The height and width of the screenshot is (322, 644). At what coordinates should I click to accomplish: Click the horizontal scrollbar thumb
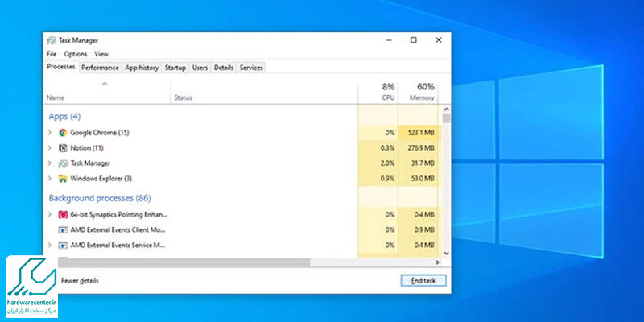184,262
